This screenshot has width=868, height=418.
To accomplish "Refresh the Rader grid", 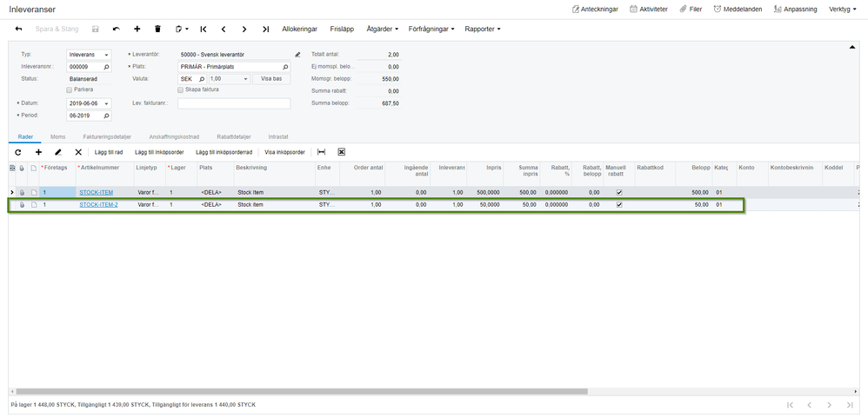I will click(x=17, y=151).
